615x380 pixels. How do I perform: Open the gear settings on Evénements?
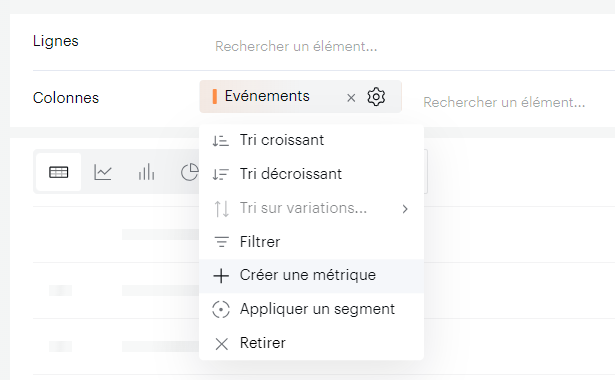coord(376,97)
